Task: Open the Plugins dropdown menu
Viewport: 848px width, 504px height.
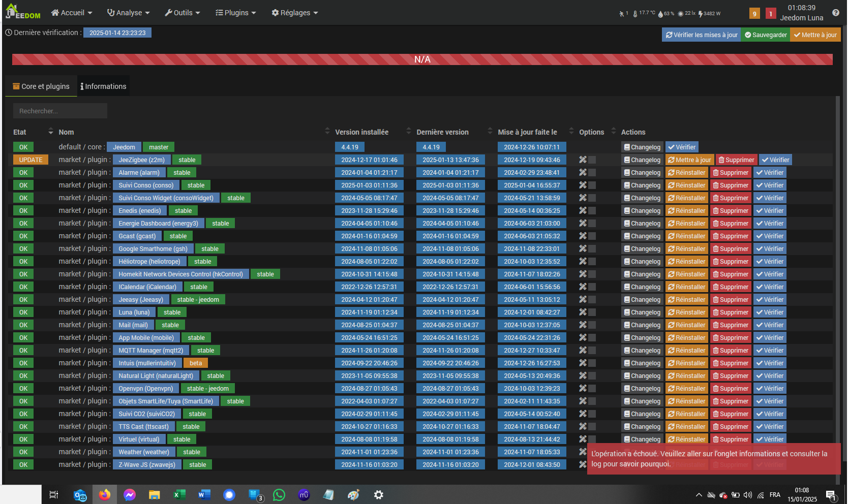Action: (235, 13)
